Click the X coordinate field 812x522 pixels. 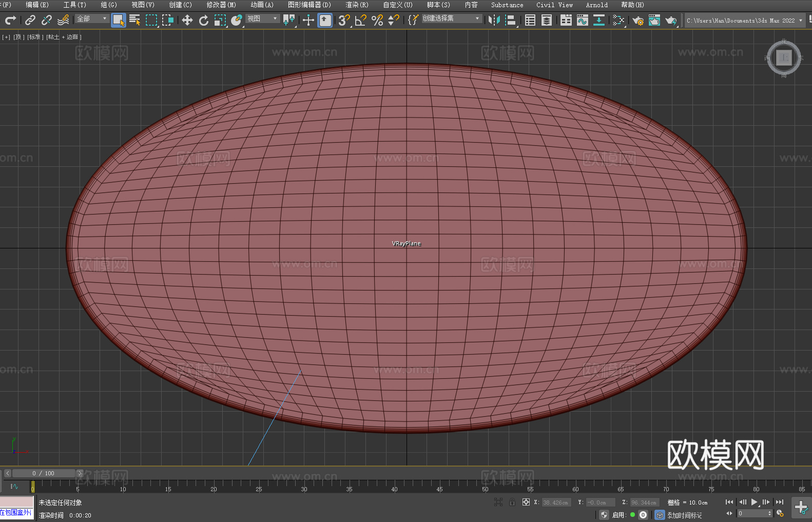click(x=556, y=502)
